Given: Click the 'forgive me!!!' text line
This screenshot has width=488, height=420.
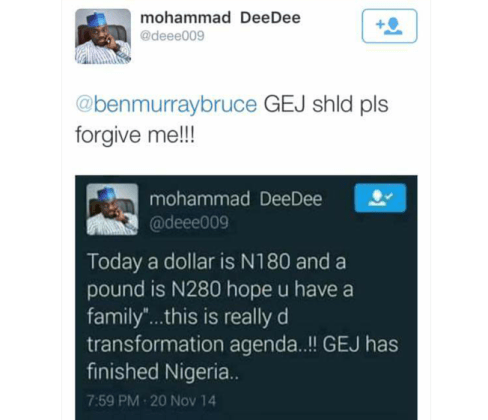Looking at the screenshot, I should [135, 135].
